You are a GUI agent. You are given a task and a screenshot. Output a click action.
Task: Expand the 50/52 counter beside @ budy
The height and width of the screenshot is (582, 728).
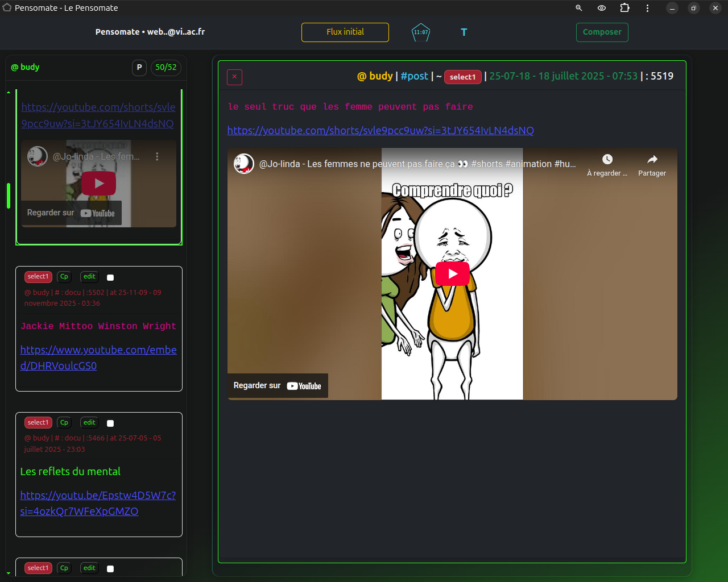pyautogui.click(x=166, y=67)
